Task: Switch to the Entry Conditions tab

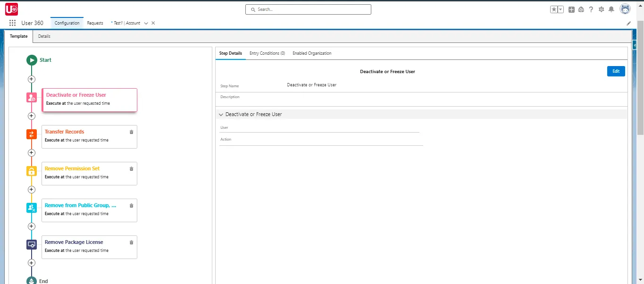Action: tap(267, 53)
